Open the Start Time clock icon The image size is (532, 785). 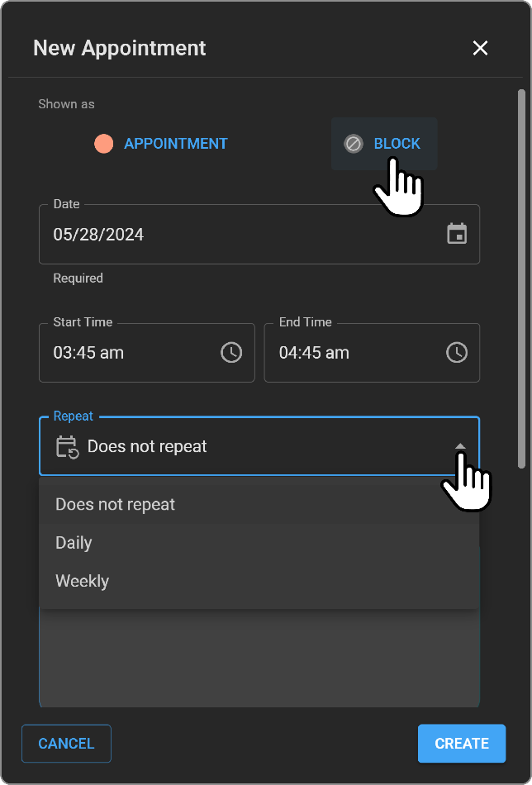tap(230, 352)
